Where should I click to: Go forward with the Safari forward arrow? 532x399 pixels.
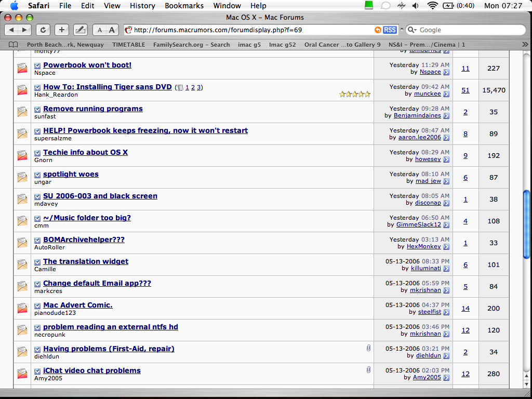point(24,30)
